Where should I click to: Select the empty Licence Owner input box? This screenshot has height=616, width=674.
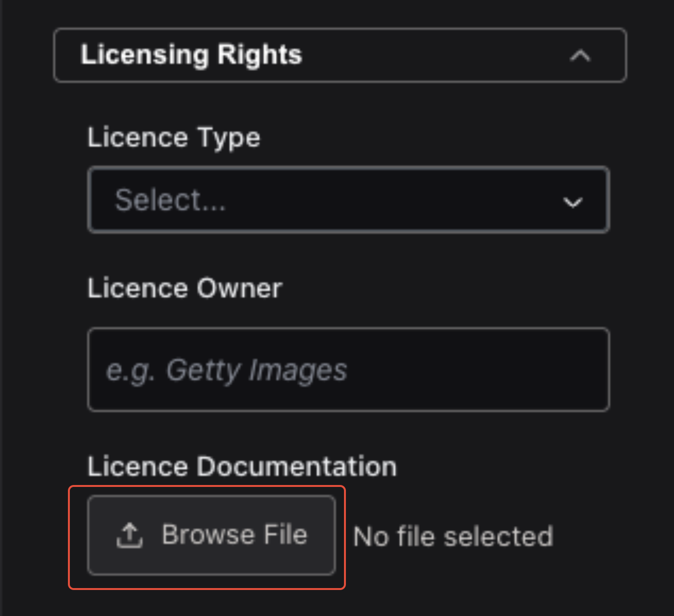[x=349, y=369]
